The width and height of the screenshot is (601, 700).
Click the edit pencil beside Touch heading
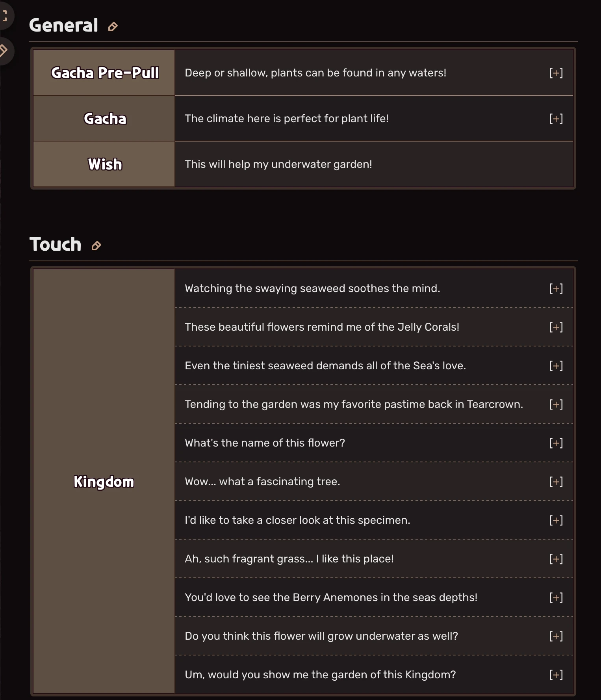[96, 246]
